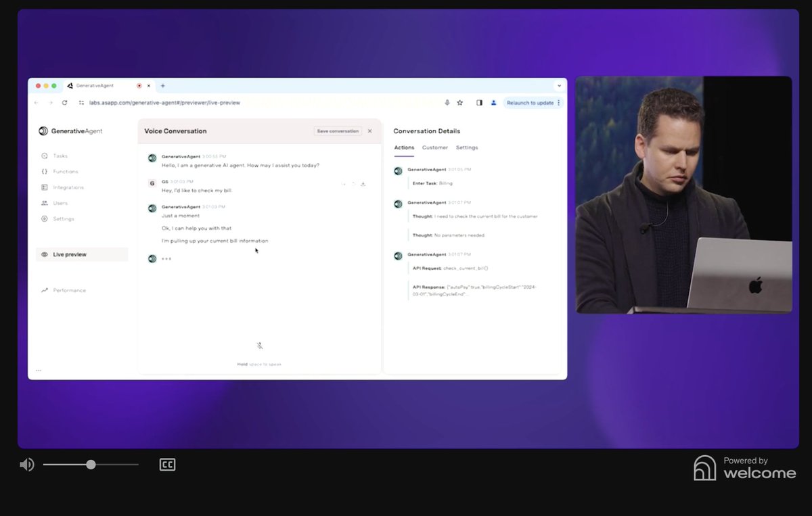
Task: Bookmark page with the star icon
Action: coord(460,103)
